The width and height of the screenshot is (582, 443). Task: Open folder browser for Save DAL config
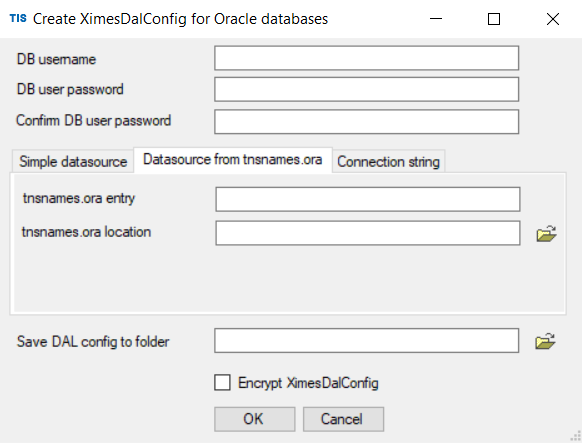pos(545,341)
